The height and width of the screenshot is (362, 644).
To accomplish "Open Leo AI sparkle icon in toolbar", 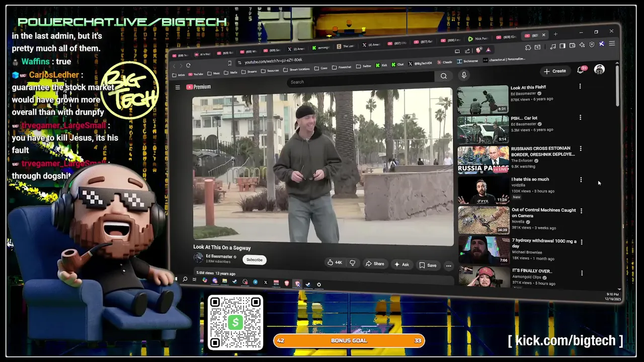I will [x=582, y=45].
